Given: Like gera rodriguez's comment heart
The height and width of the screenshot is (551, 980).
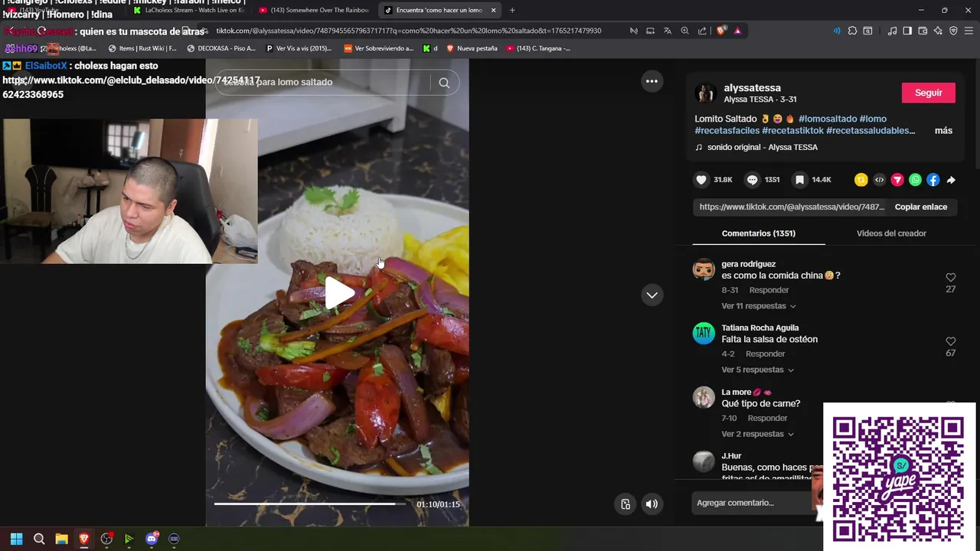Looking at the screenshot, I should [950, 277].
